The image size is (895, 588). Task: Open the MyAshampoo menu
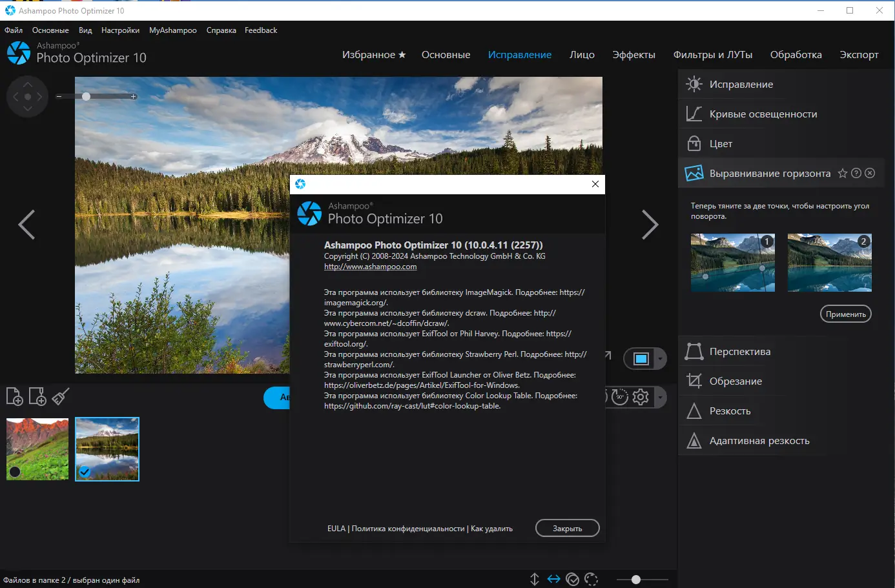(x=173, y=30)
